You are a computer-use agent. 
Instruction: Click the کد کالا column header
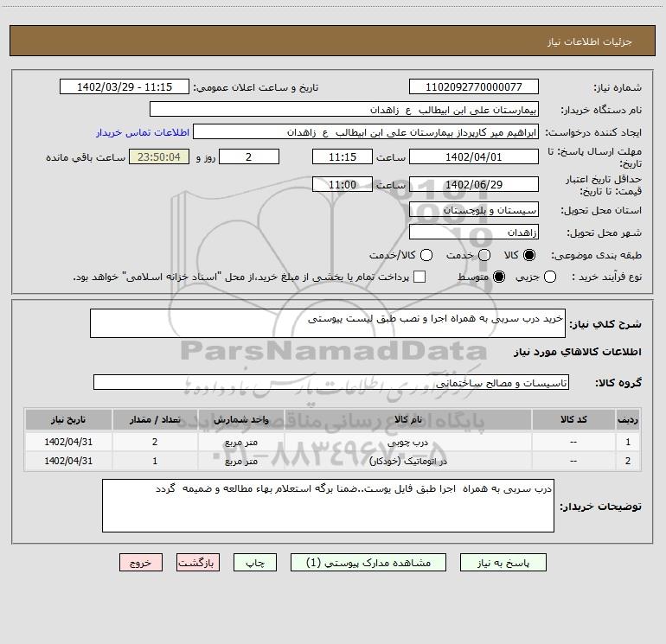(573, 419)
